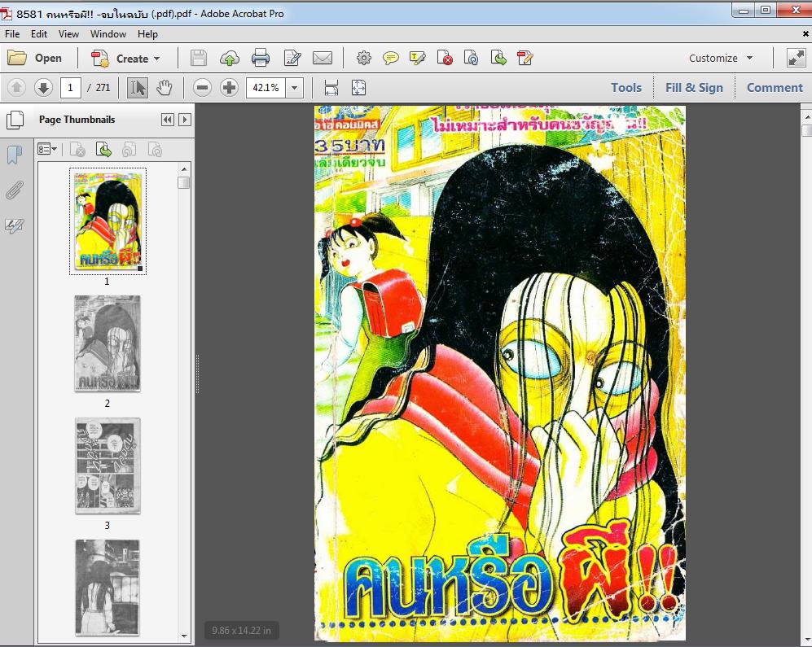Open the Bookmarks panel icon
Viewport: 812px width, 647px height.
click(15, 155)
